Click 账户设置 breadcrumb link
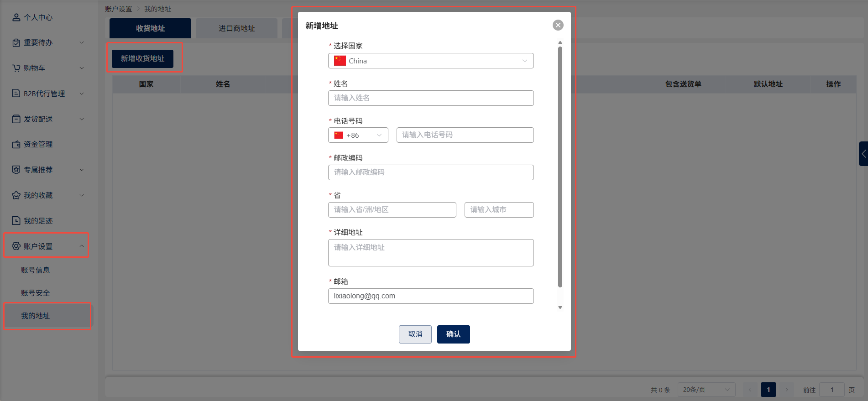The height and width of the screenshot is (401, 868). [119, 9]
